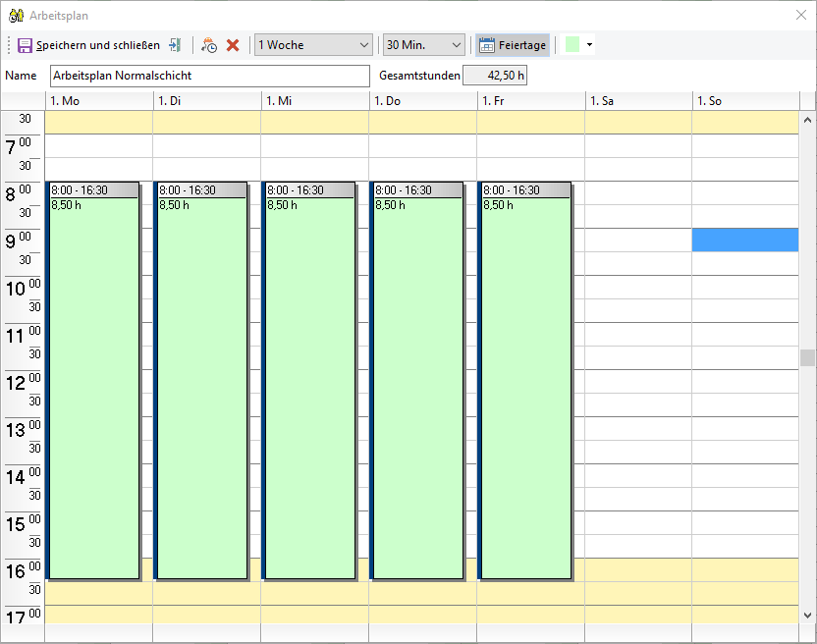Click the Gesamtstunden 42,50 h field
Image resolution: width=817 pixels, height=644 pixels.
pyautogui.click(x=495, y=76)
